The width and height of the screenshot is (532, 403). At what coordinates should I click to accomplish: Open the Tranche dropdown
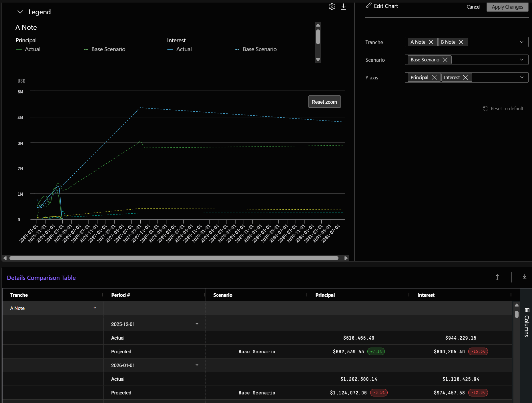[522, 42]
